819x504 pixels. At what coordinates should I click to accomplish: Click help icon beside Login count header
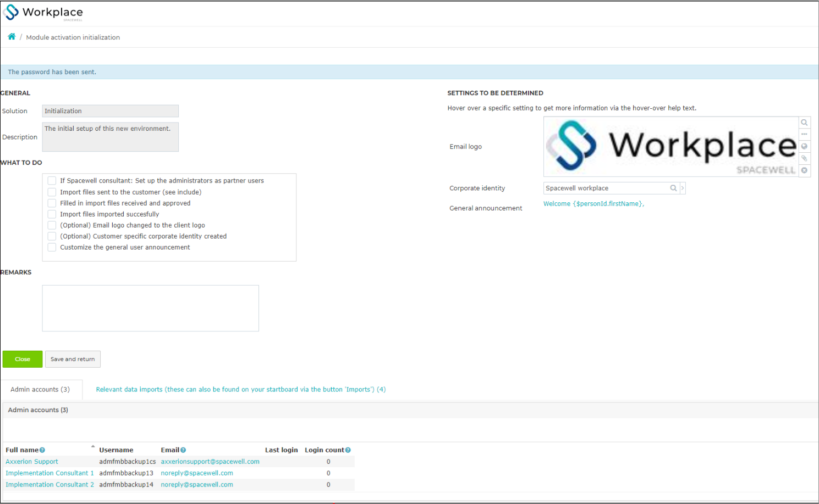[x=348, y=450]
